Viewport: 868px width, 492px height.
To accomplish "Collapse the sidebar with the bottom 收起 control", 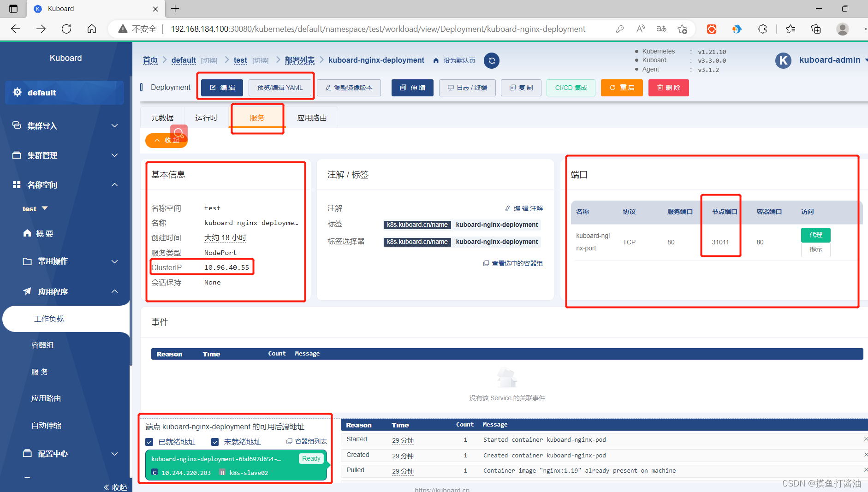I will (x=115, y=487).
